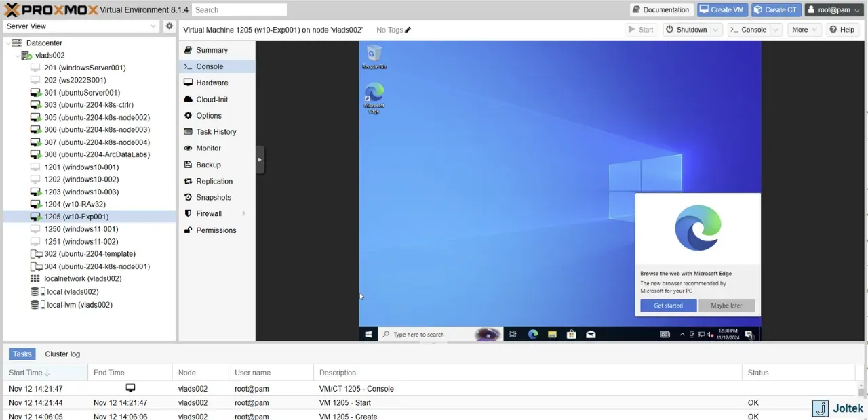Open File Explorer from the Windows taskbar
This screenshot has height=420, width=868.
(552, 334)
